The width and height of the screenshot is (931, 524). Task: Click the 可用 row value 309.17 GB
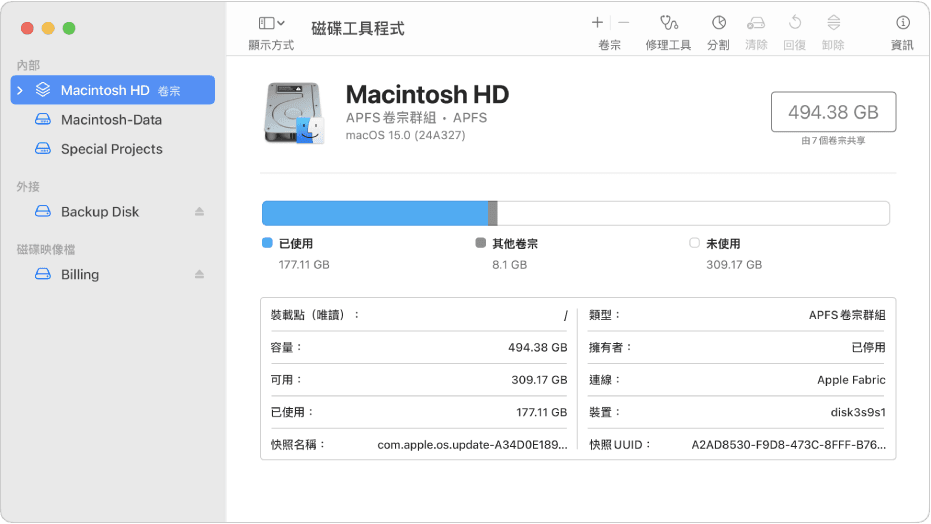[x=540, y=380]
